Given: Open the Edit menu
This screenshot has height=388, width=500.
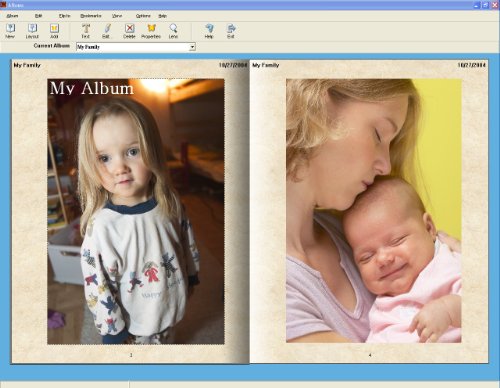Looking at the screenshot, I should (x=39, y=16).
